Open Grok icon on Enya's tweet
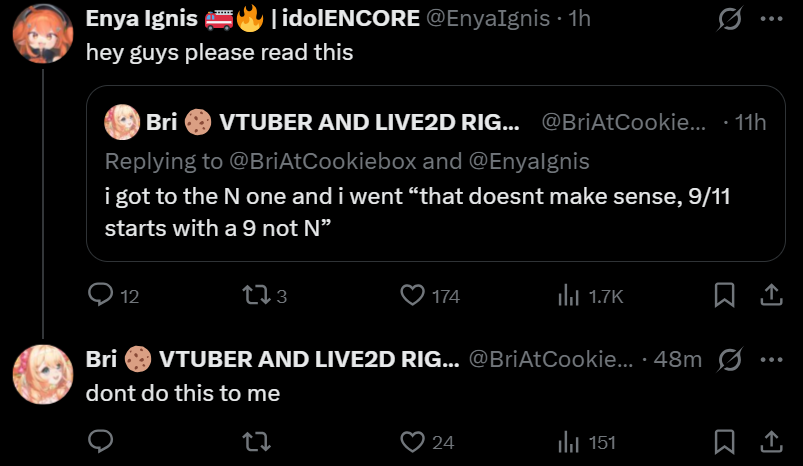Screen dimensions: 803x466 click(x=730, y=19)
